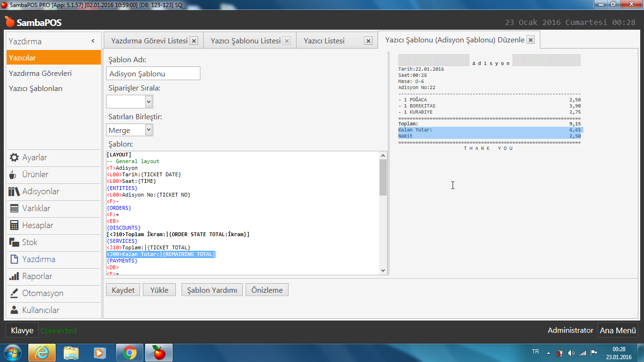Click the template editor vertical scrollbar
644x362 pixels.
coord(383,212)
